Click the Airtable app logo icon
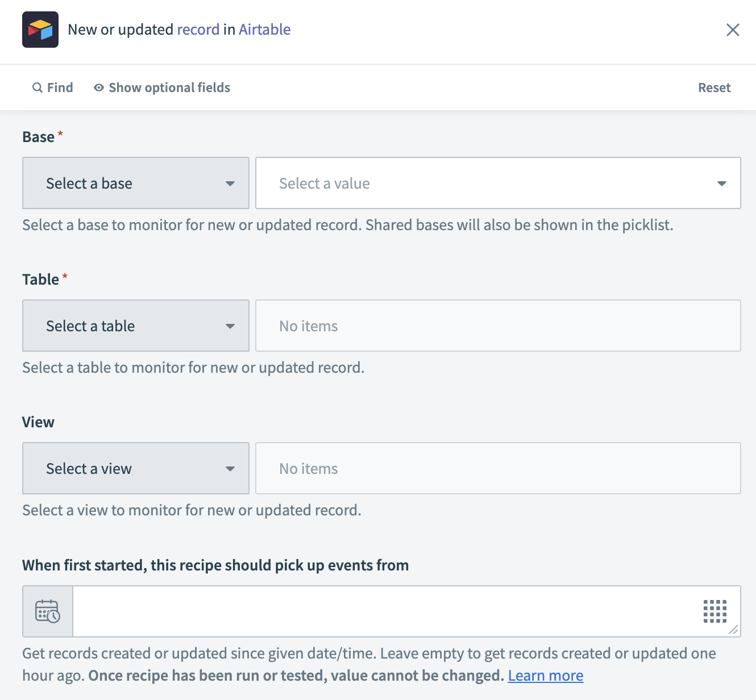Viewport: 756px width, 700px height. coord(40,30)
